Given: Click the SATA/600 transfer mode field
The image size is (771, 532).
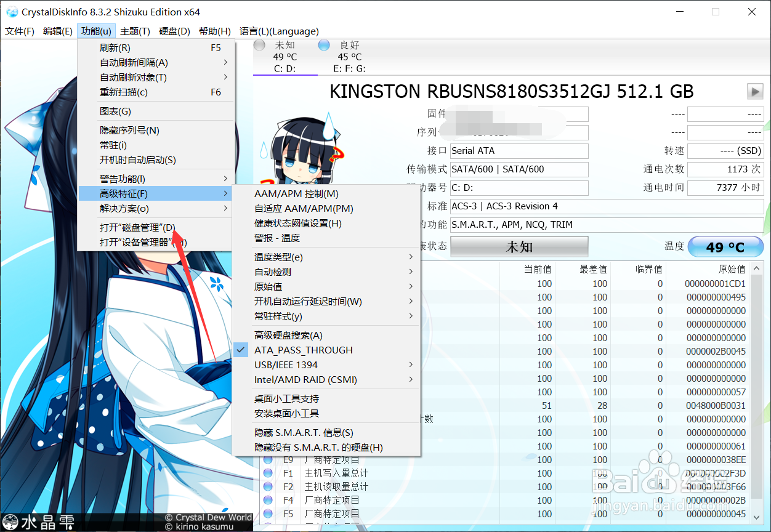Looking at the screenshot, I should [519, 169].
